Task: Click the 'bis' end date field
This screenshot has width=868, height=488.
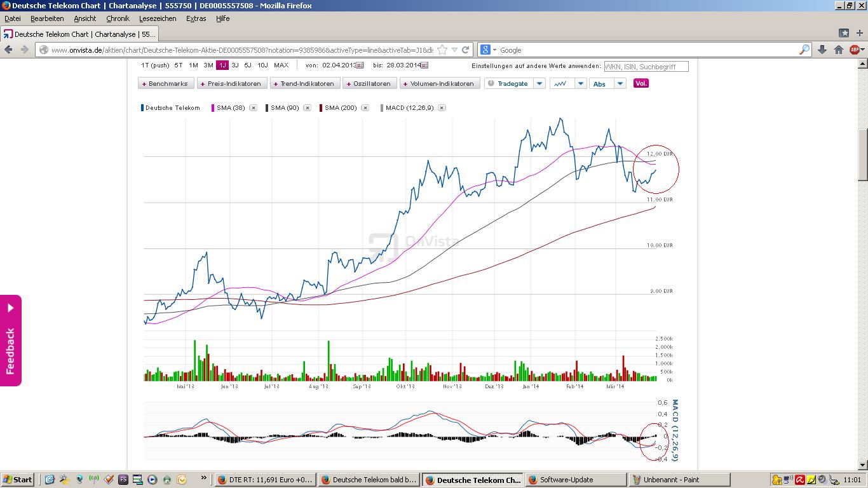Action: pyautogui.click(x=403, y=65)
